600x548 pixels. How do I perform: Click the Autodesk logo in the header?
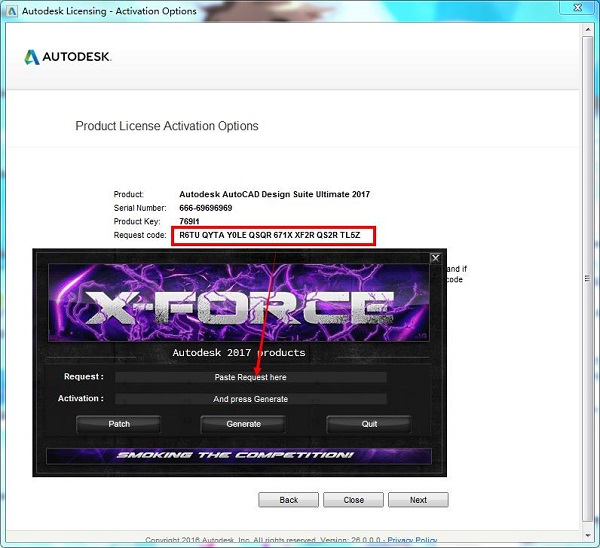(68, 57)
